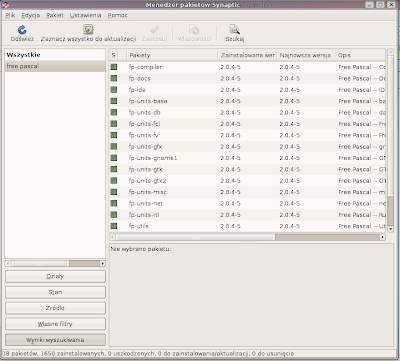Click status box of fp-units-base
Viewport: 400px width, 361px height.
point(114,101)
